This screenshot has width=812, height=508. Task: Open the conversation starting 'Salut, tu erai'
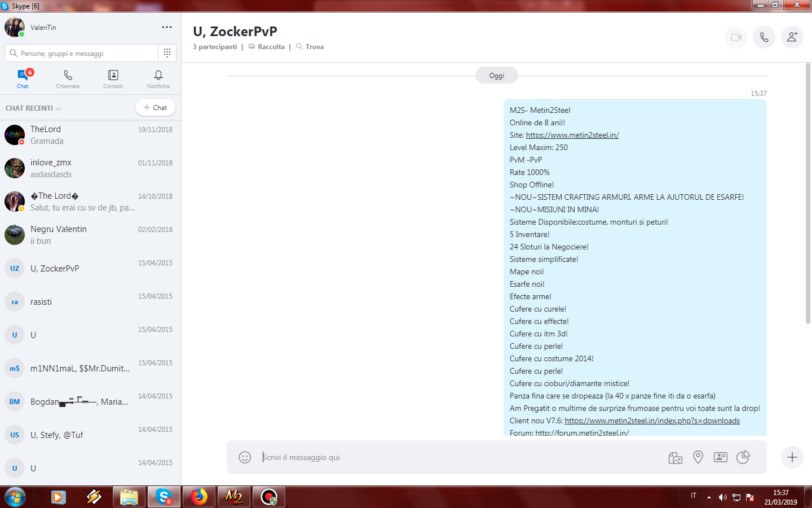90,202
